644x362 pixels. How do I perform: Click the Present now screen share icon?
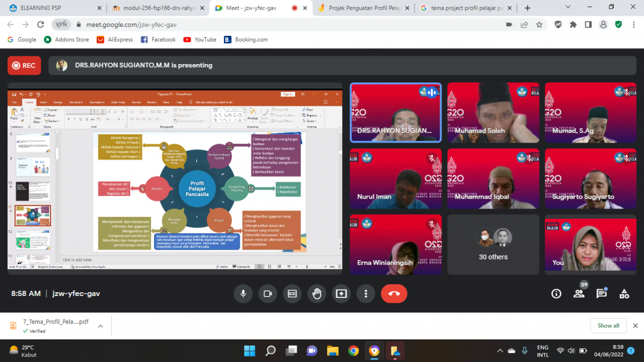pos(341,293)
